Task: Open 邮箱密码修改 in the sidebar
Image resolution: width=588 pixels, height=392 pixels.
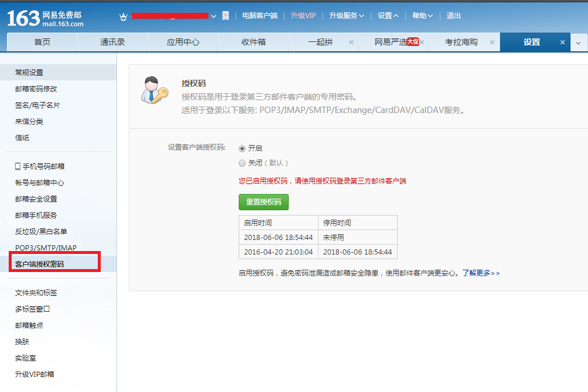Action: pos(36,89)
